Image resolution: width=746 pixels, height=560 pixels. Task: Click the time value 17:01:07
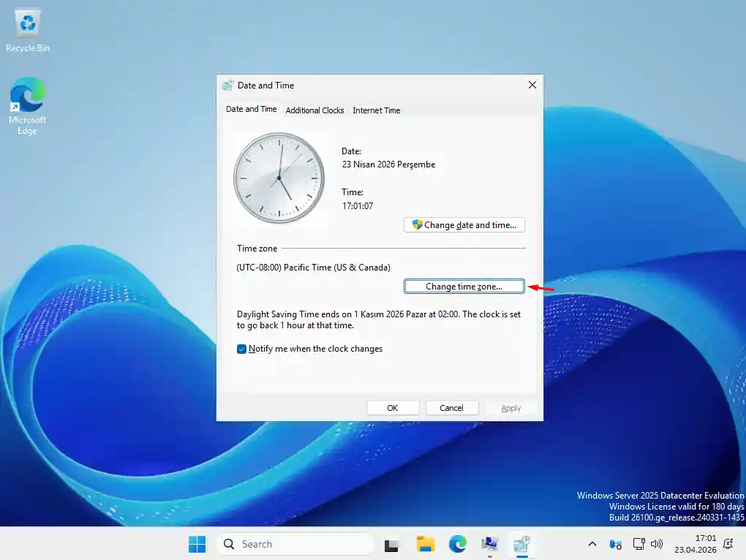pyautogui.click(x=358, y=206)
